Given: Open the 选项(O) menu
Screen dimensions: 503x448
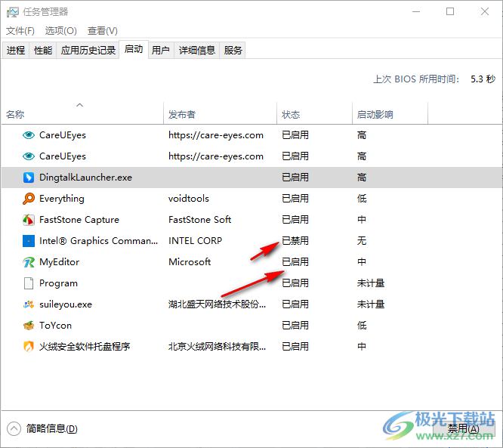Looking at the screenshot, I should pos(61,31).
